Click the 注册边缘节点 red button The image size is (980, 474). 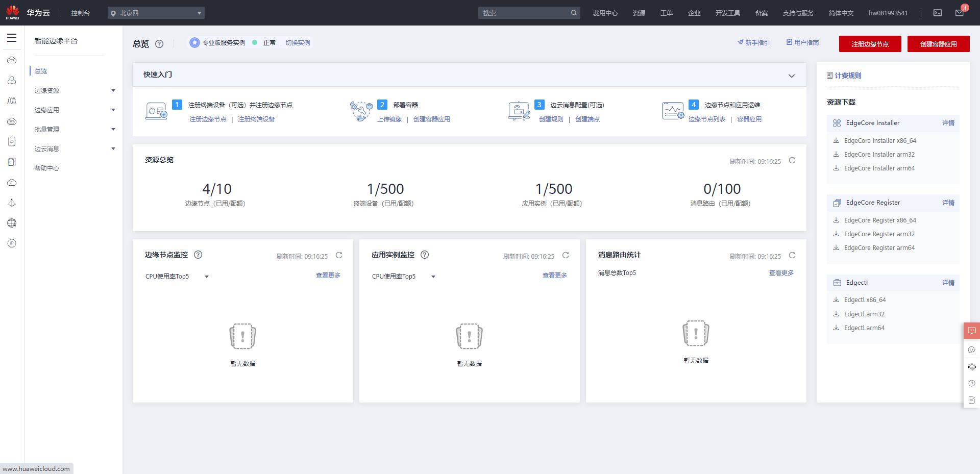coord(870,44)
